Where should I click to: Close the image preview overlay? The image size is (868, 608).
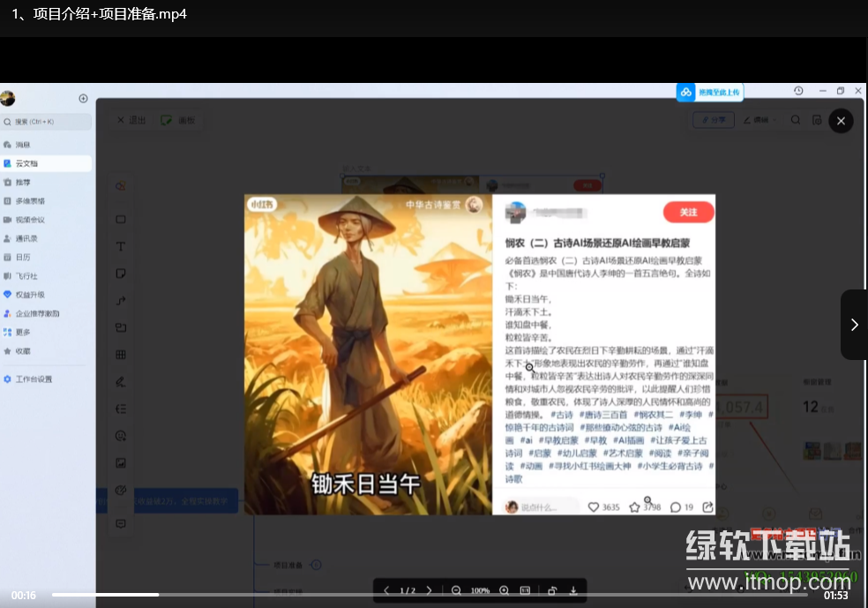click(x=841, y=121)
